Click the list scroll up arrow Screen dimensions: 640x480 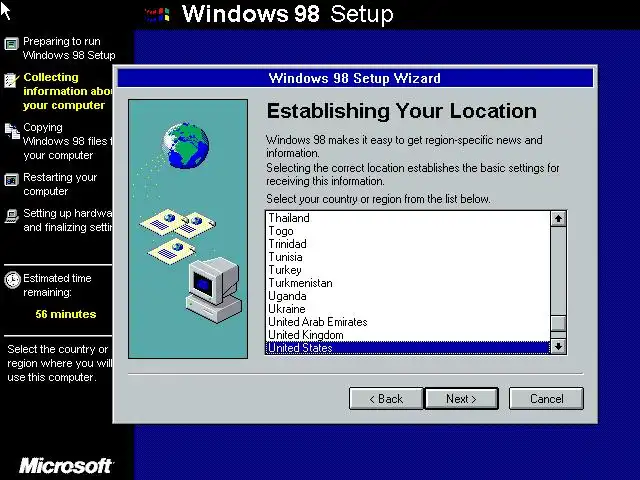558,219
